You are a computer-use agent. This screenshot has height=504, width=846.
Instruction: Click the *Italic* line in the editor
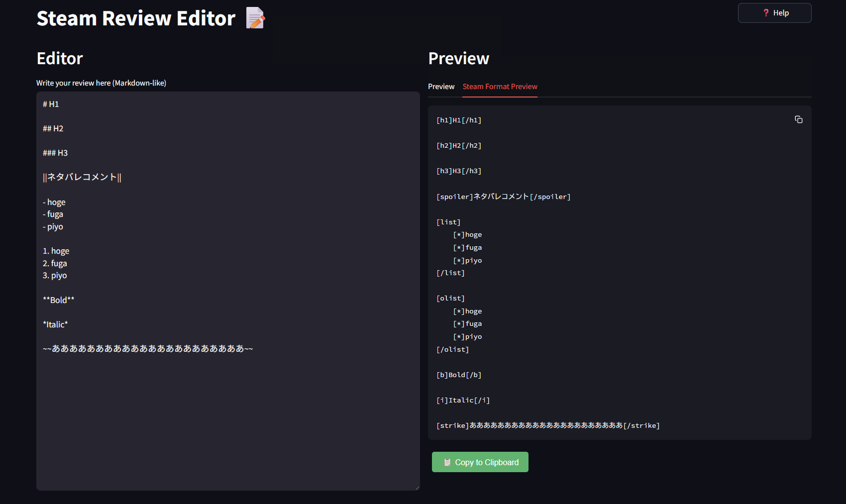55,324
